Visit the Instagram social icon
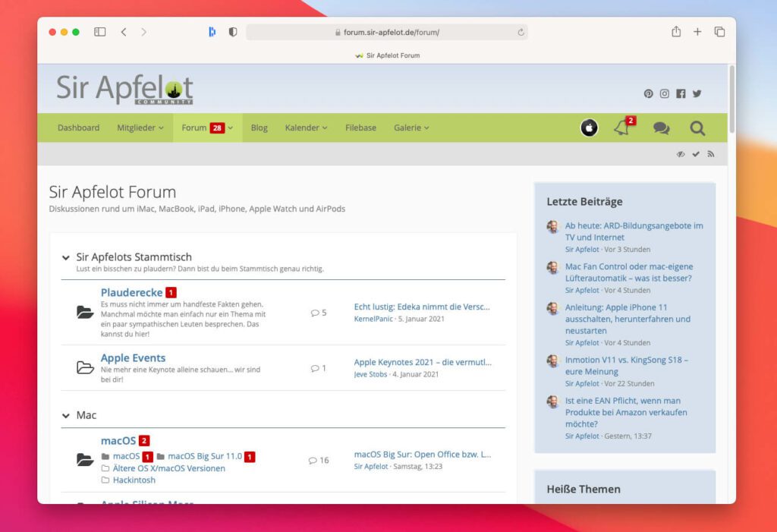 665,93
